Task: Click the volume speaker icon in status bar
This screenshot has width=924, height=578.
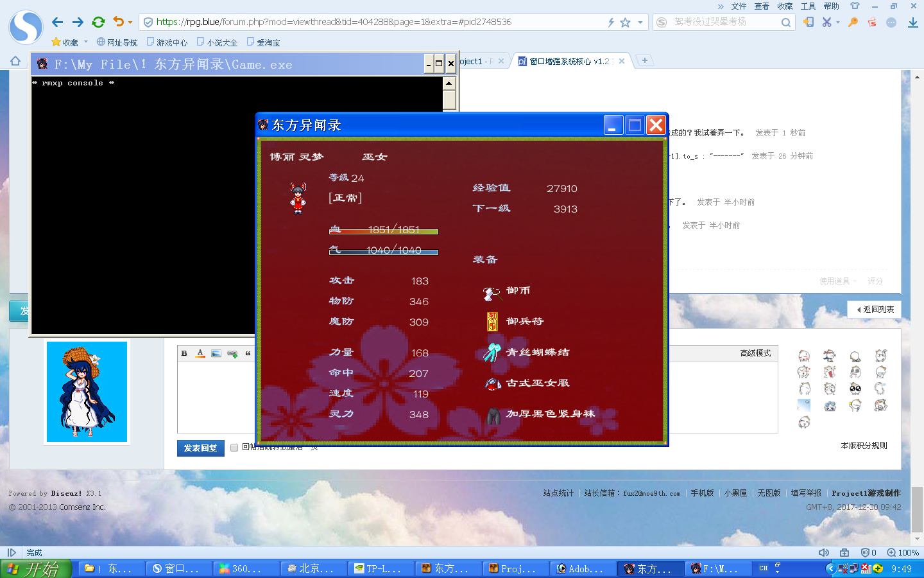Action: tap(824, 553)
